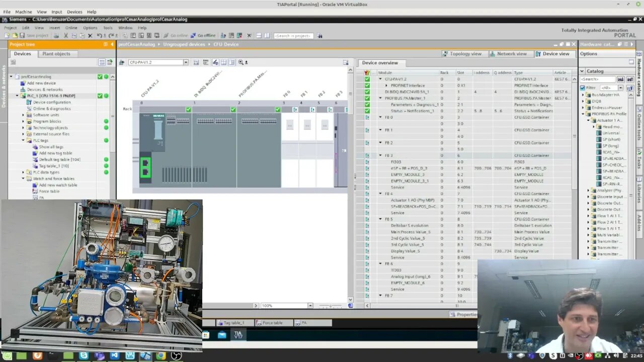Expand the PROFINET interface row
This screenshot has height=362, width=644.
(386, 85)
